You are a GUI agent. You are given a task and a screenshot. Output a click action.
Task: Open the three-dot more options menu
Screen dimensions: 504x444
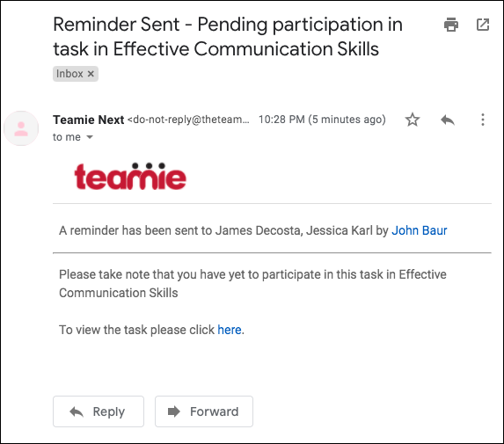[x=483, y=120]
